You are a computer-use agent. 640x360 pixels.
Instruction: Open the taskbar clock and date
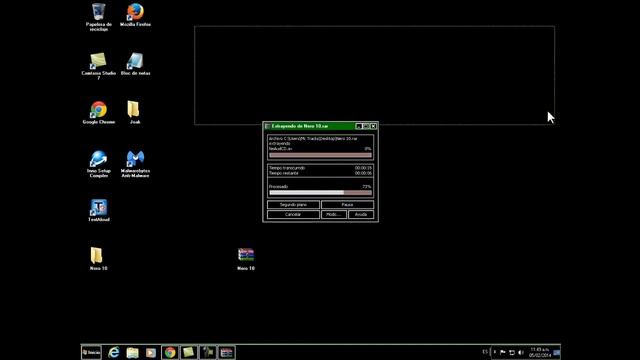540,352
